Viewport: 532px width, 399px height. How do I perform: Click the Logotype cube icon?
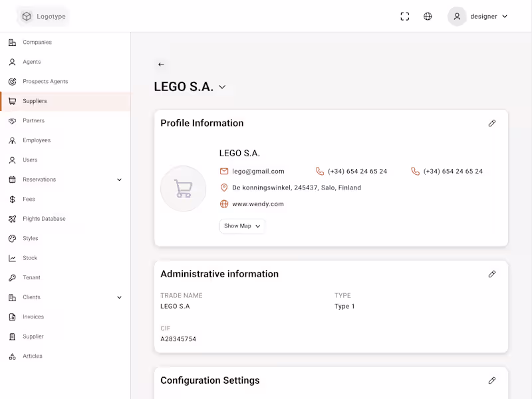point(27,17)
